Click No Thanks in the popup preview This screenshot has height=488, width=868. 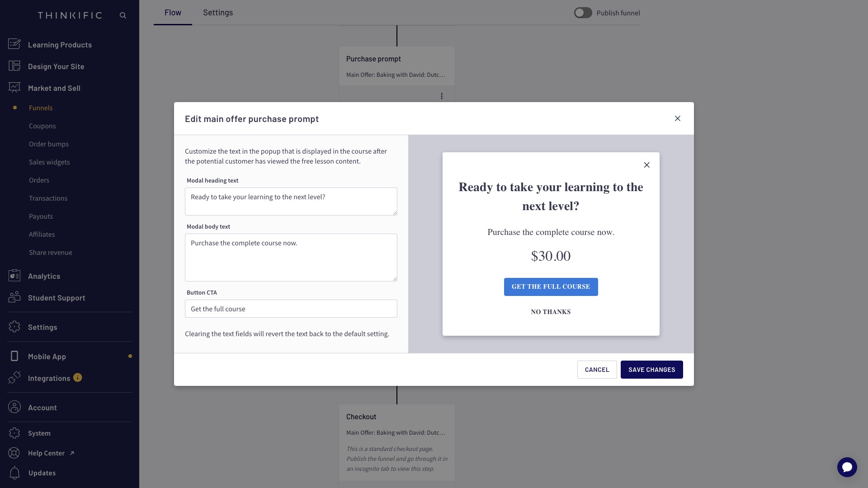click(x=551, y=311)
